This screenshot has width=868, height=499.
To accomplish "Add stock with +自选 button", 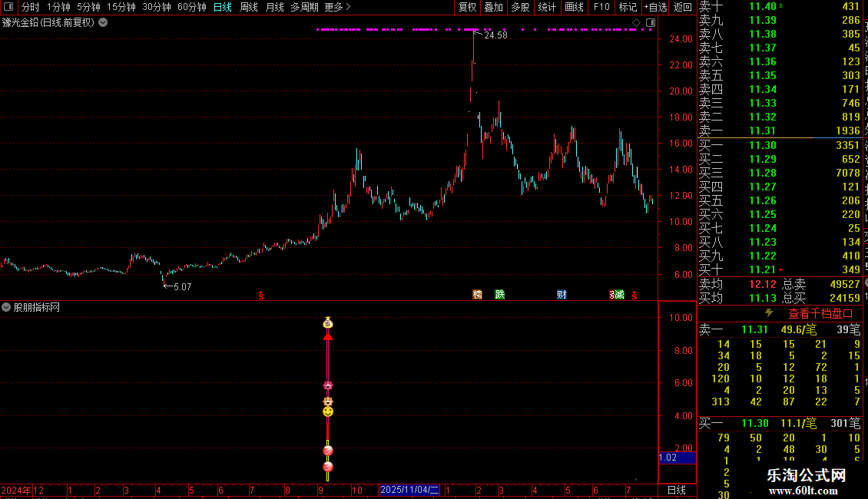I will pyautogui.click(x=655, y=7).
